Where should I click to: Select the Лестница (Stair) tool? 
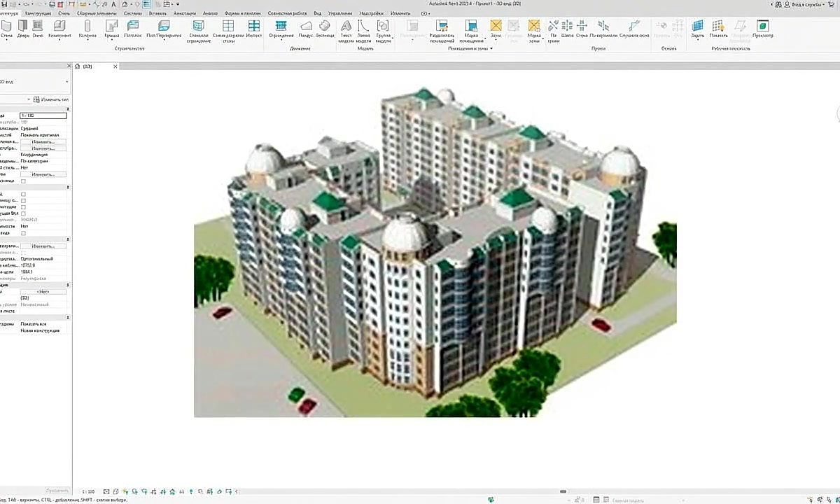pos(325,29)
